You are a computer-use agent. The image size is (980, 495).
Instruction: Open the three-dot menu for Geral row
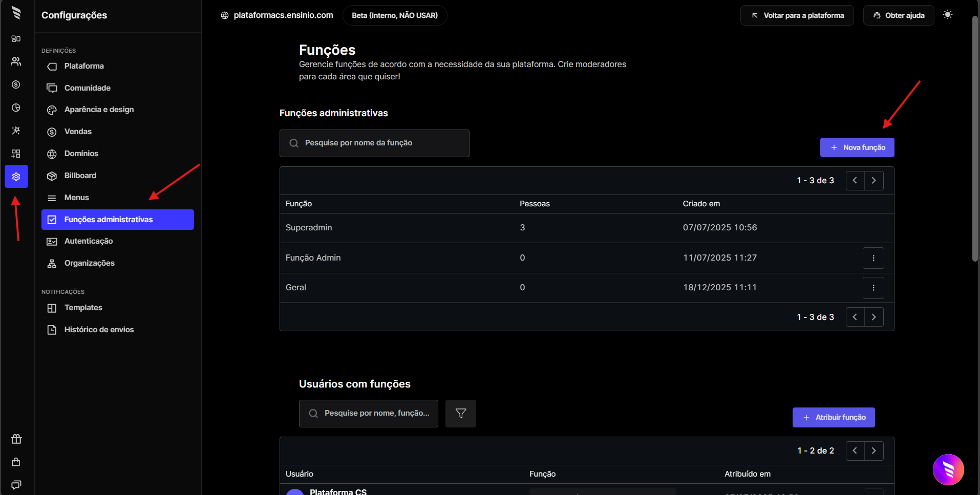[x=873, y=288]
